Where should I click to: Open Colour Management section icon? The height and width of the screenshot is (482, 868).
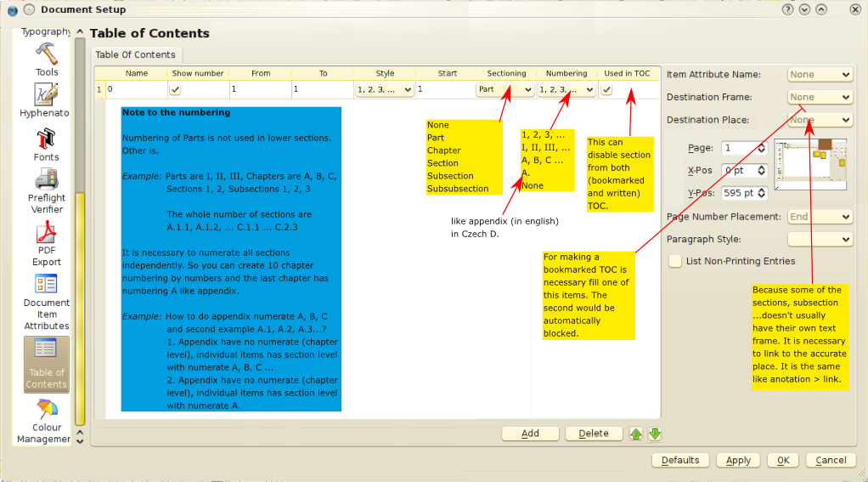(46, 411)
